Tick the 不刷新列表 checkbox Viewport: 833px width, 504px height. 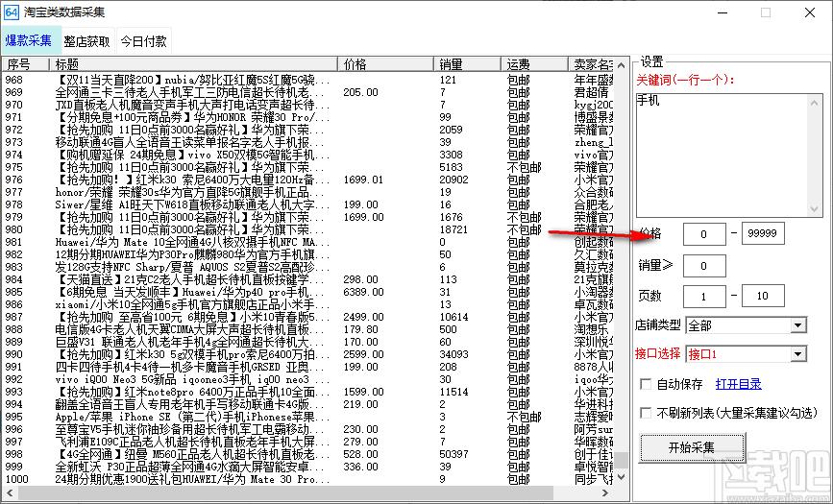pos(646,413)
